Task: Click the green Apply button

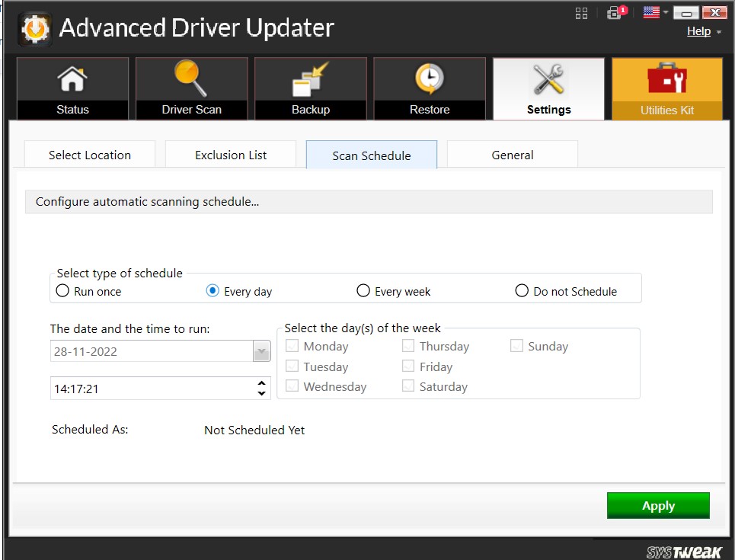Action: 658,506
